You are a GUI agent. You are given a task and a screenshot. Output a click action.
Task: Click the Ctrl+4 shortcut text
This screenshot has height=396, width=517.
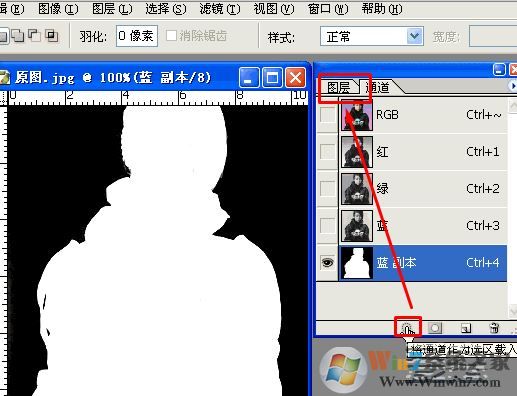point(483,263)
